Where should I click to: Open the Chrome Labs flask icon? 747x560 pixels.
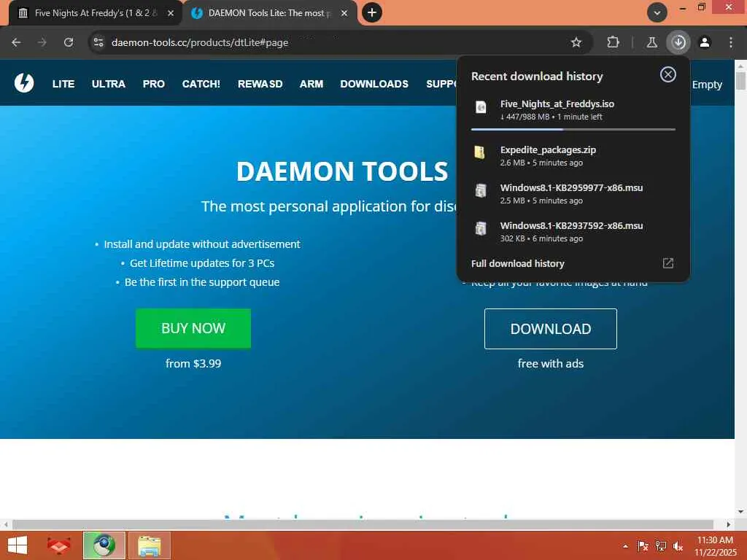[x=651, y=42]
